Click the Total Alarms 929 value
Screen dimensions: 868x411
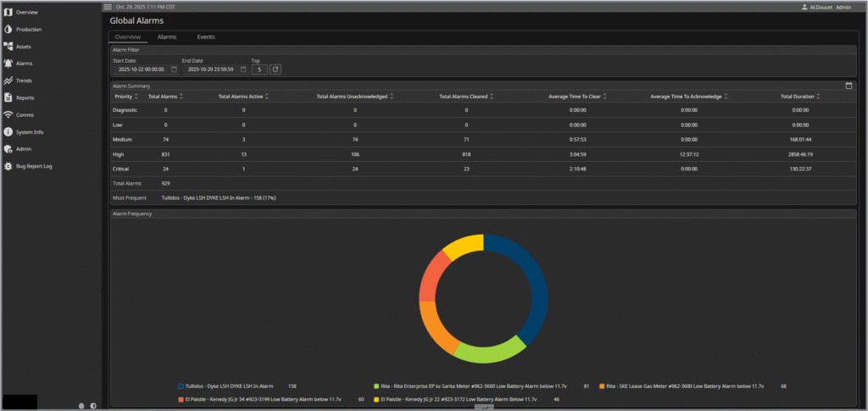pyautogui.click(x=165, y=183)
